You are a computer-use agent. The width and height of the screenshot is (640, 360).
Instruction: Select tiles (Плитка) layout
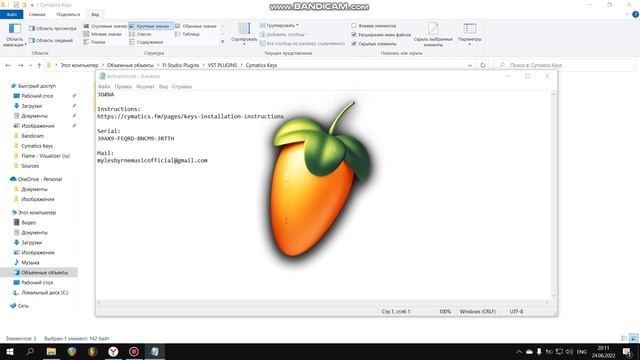tap(95, 42)
